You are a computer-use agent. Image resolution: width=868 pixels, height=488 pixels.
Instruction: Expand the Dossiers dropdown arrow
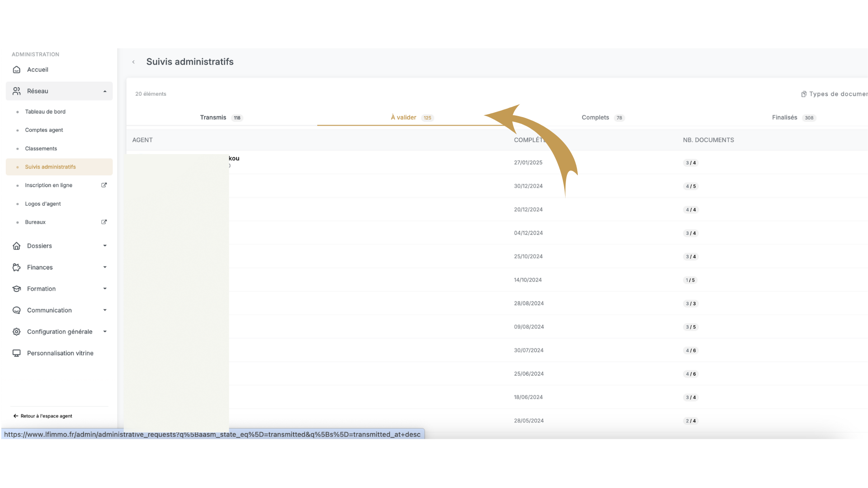pyautogui.click(x=105, y=246)
